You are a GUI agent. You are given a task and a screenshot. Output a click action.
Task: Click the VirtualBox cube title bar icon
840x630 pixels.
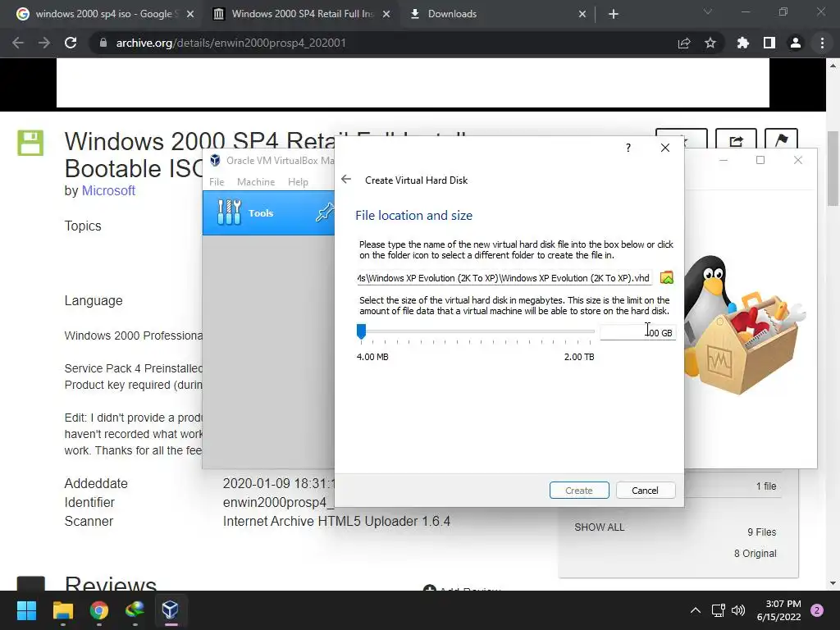pos(216,160)
